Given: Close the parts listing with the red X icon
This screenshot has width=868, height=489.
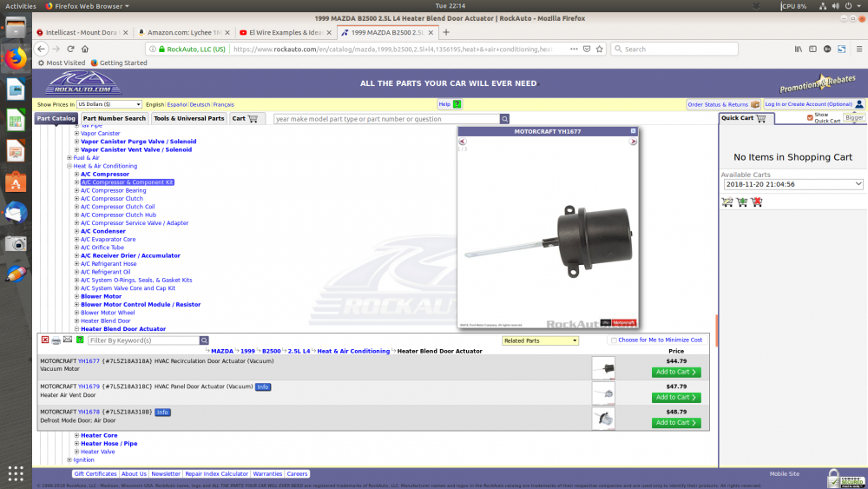Looking at the screenshot, I should tap(45, 340).
